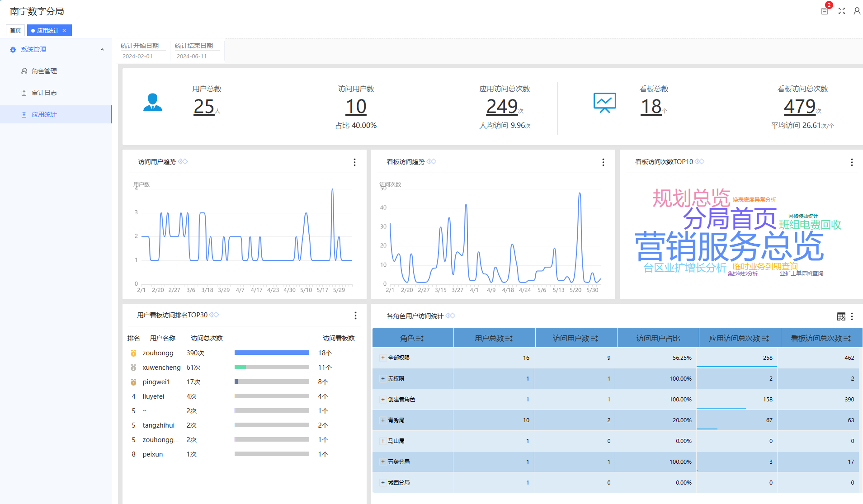This screenshot has height=504, width=863.
Task: Close the 应用统计 tab
Action: [x=64, y=31]
